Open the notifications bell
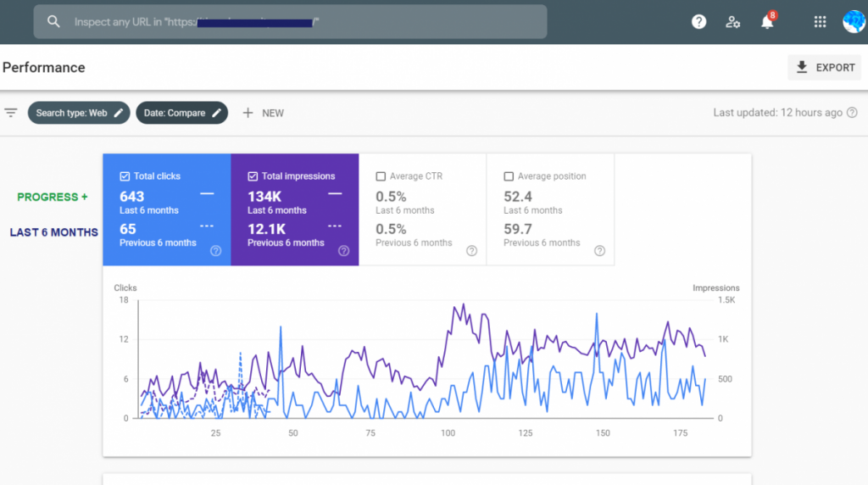Image resolution: width=868 pixels, height=485 pixels. [x=766, y=22]
